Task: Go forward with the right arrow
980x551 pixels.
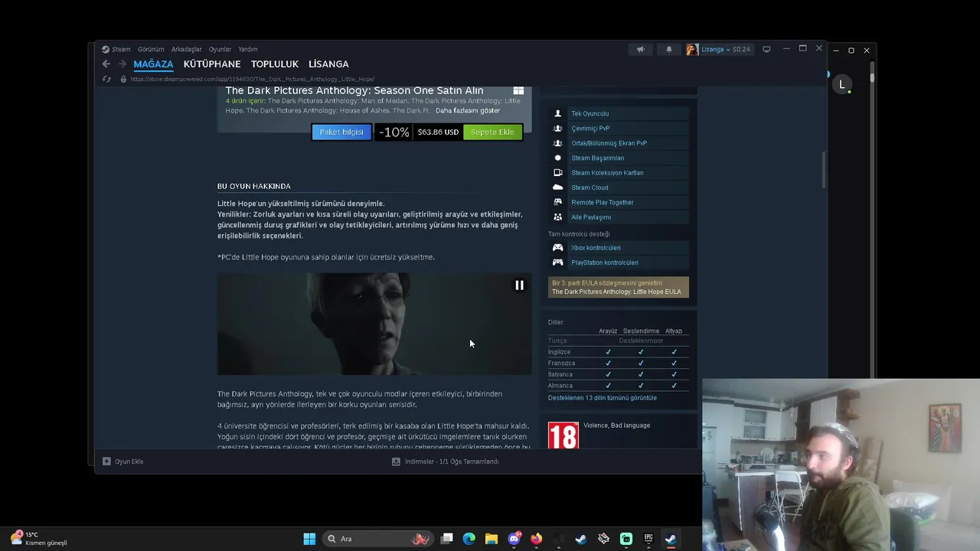Action: click(x=122, y=64)
